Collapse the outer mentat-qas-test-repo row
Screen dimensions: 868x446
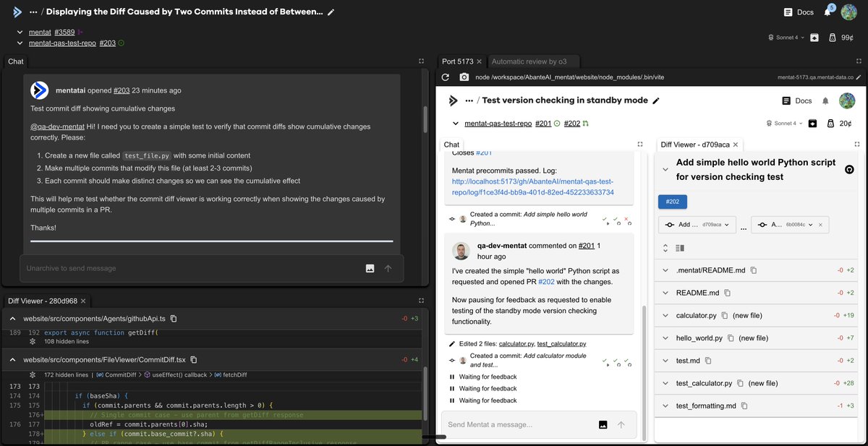point(20,43)
